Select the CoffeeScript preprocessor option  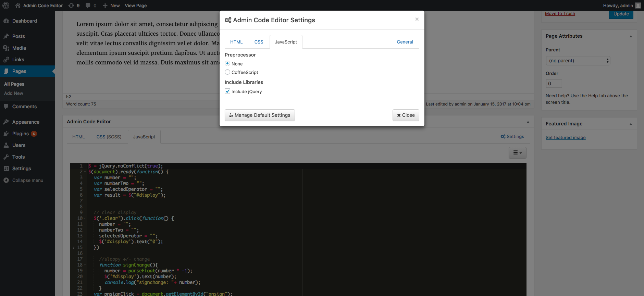coord(227,72)
